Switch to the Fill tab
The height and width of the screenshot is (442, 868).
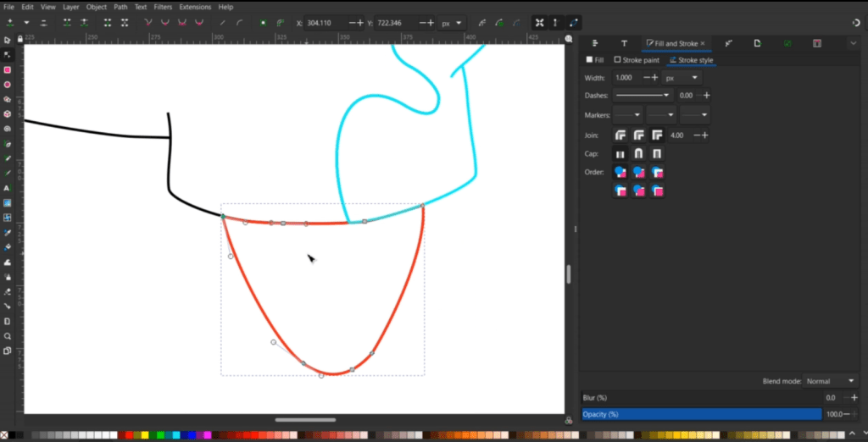tap(595, 60)
